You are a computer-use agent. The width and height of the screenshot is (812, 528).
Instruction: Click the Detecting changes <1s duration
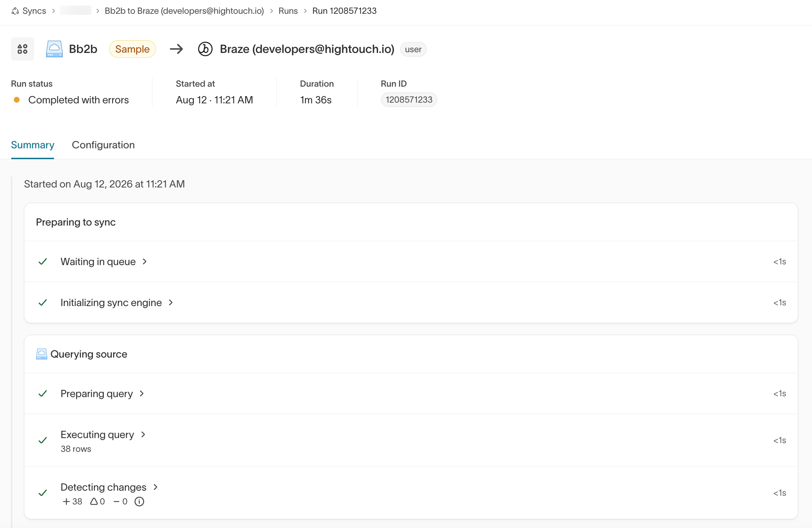(779, 493)
